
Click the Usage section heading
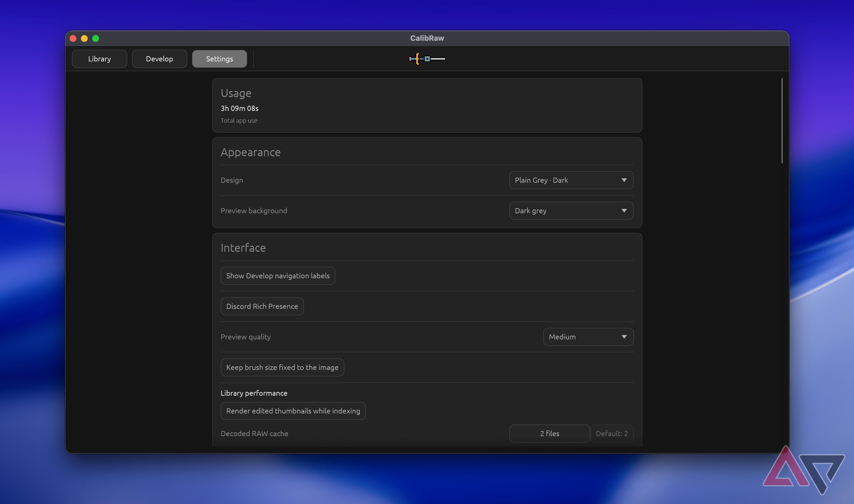tap(236, 93)
